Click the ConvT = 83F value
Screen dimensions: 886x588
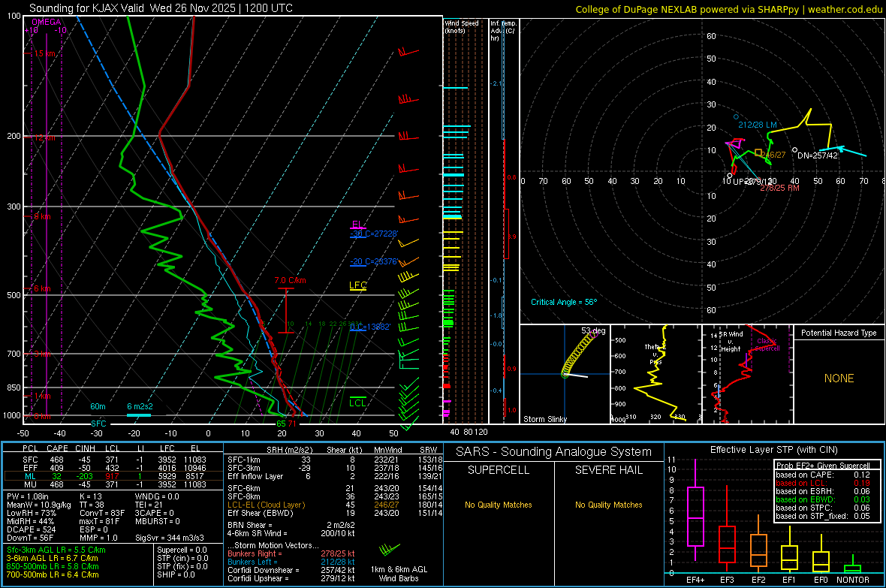102,513
